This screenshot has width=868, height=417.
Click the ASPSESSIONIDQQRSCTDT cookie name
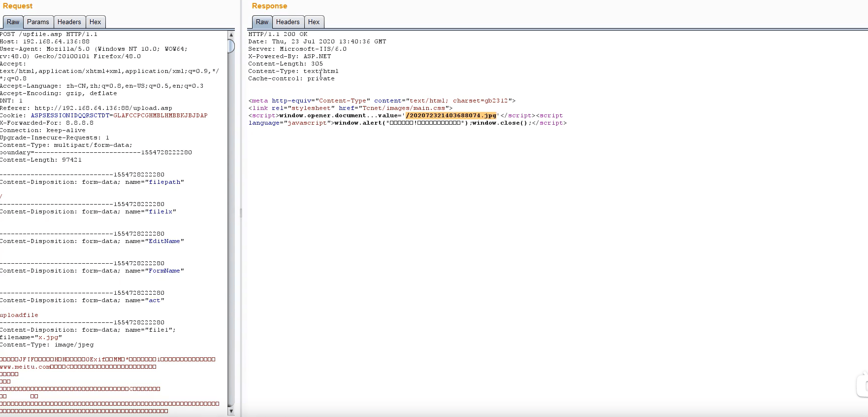pos(70,115)
